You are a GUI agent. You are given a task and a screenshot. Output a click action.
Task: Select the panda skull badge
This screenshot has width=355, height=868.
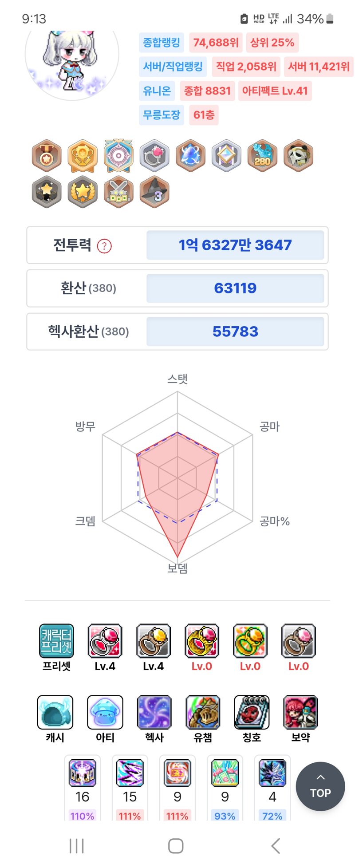click(298, 156)
